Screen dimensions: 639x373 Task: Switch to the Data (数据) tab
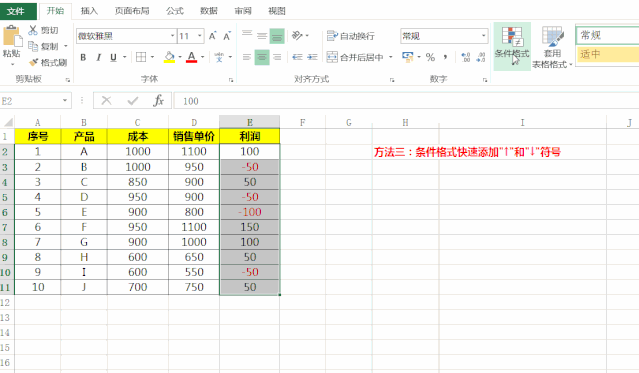209,11
